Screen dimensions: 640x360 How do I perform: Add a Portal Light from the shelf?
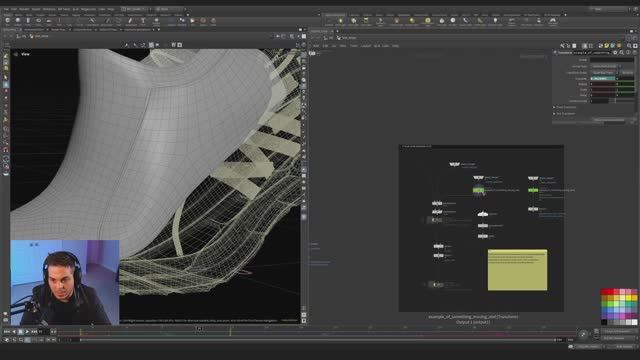(x=480, y=22)
